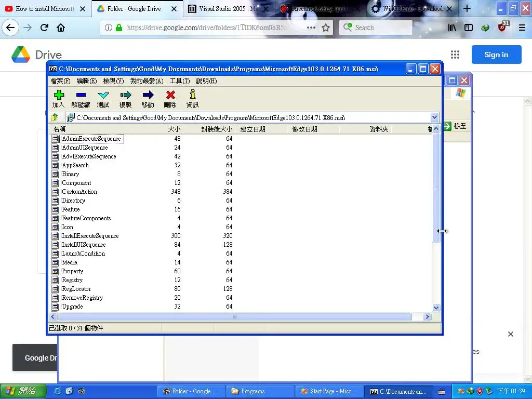
Task: Expand the 7-Zip address path dropdown
Action: 434,117
